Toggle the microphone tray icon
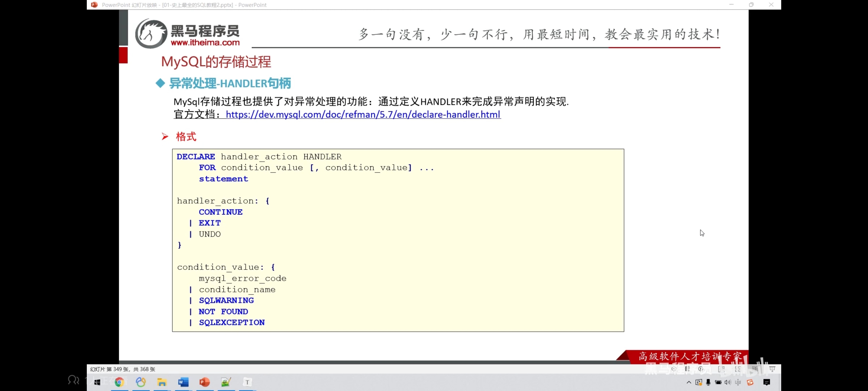Image resolution: width=868 pixels, height=391 pixels. pos(708,382)
